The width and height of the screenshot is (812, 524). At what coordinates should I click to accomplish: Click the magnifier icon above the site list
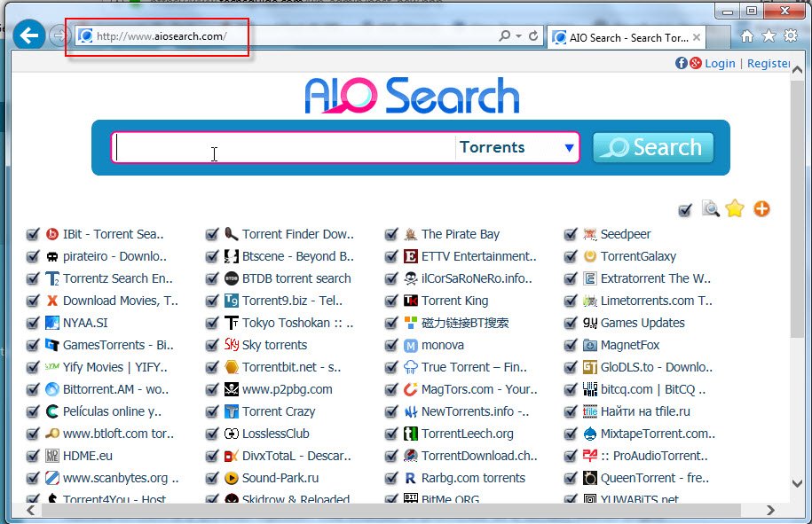(x=711, y=208)
